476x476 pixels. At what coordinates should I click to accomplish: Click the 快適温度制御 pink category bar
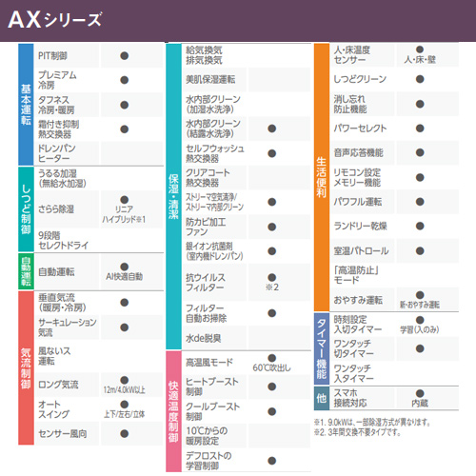tap(173, 411)
